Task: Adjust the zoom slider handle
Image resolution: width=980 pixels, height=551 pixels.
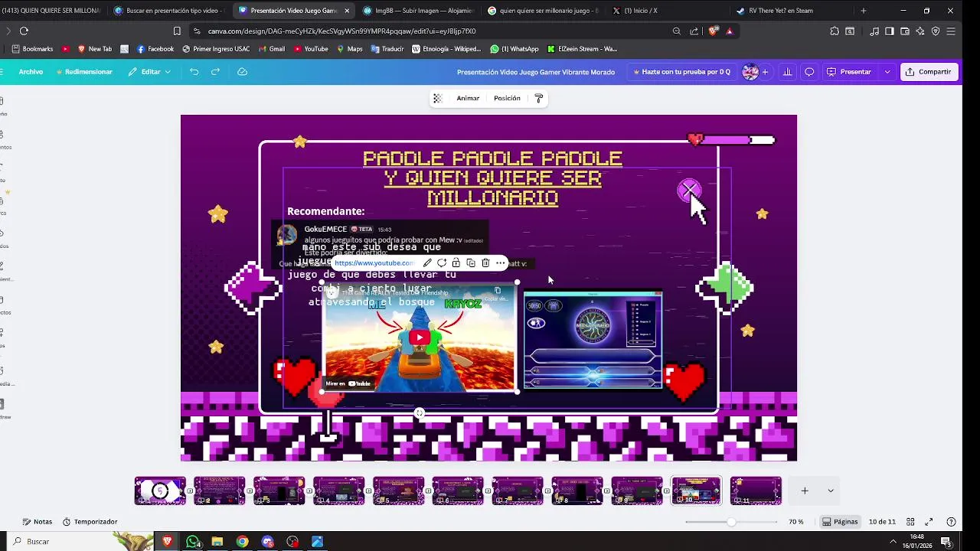Action: click(x=731, y=522)
